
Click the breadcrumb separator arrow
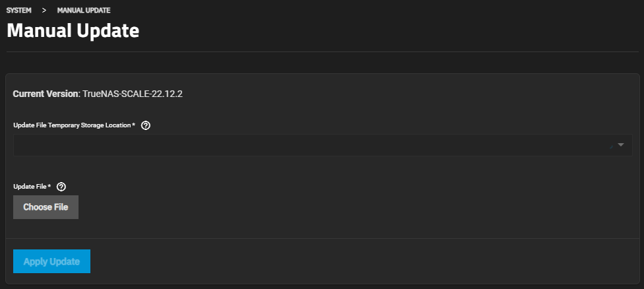(x=44, y=11)
